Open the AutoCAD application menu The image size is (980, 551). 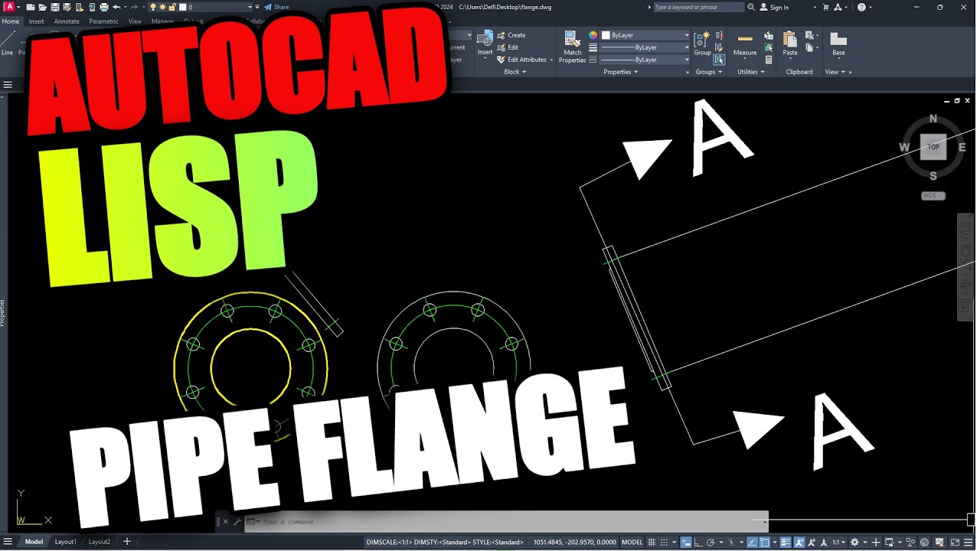10,7
